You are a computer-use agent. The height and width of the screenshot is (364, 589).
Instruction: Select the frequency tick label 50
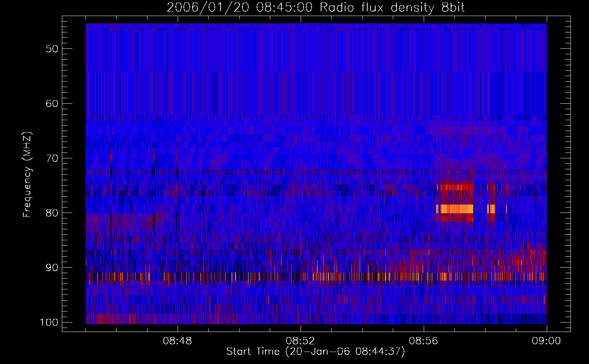[52, 49]
